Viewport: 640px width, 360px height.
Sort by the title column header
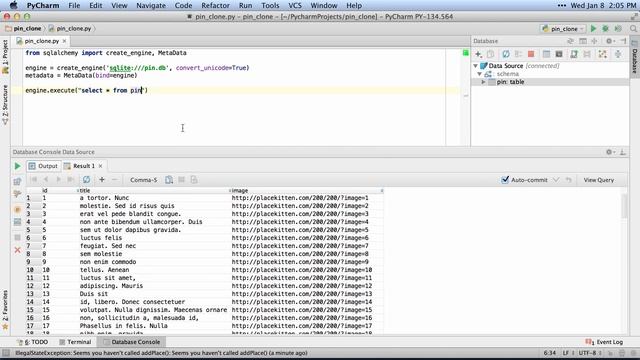coord(154,191)
